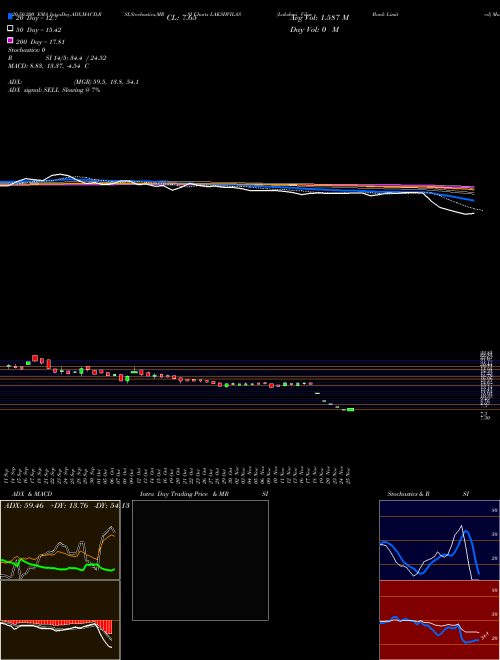Screen dimensions: 500x660
Task: Click the '7.50' price axis label
Action: 485,418
